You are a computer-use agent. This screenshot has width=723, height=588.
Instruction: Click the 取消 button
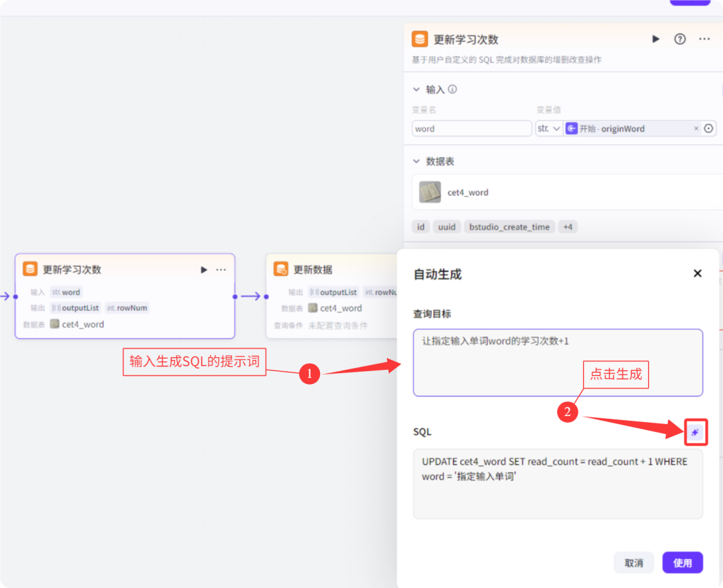tap(633, 563)
